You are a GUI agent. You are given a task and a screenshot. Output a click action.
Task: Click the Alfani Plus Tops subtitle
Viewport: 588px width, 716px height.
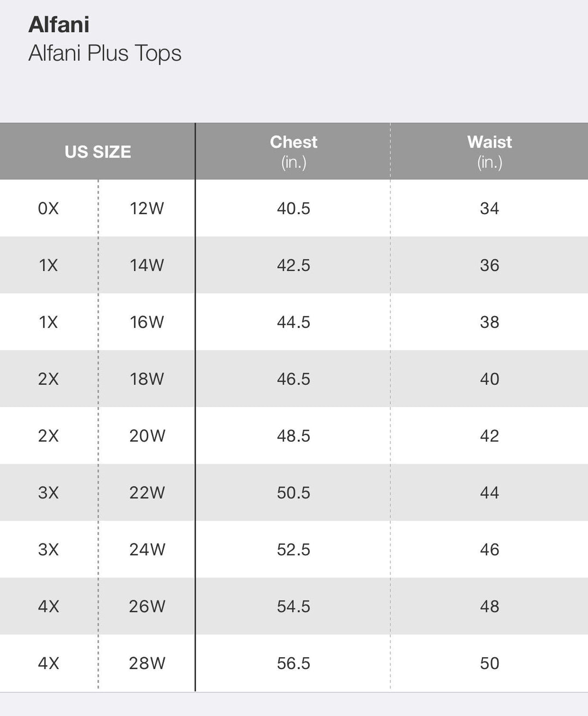point(105,53)
